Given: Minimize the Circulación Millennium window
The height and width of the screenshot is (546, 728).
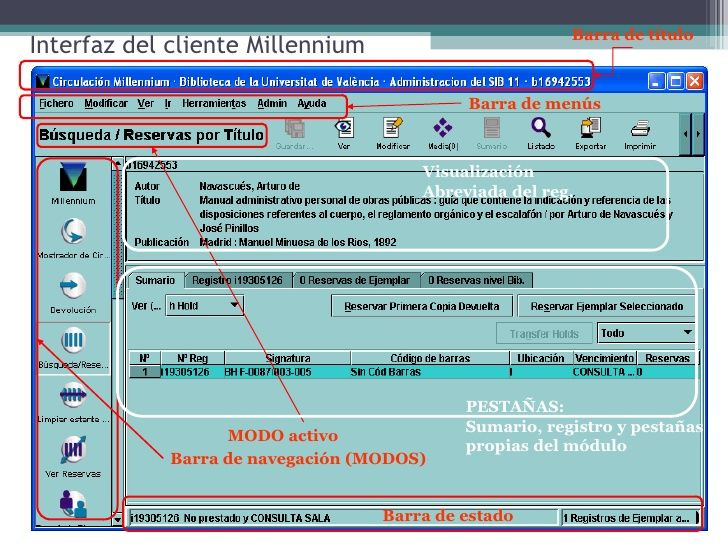Looking at the screenshot, I should tap(656, 82).
